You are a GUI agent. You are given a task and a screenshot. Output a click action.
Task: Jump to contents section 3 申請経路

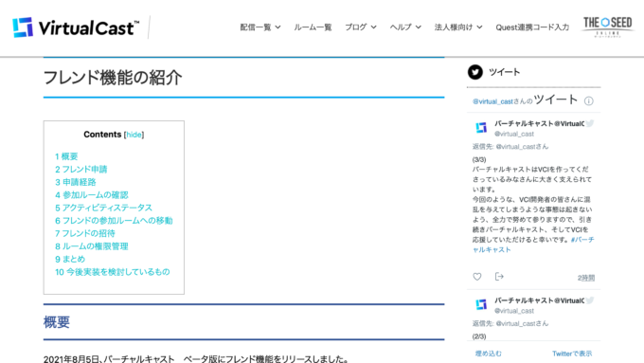[76, 182]
